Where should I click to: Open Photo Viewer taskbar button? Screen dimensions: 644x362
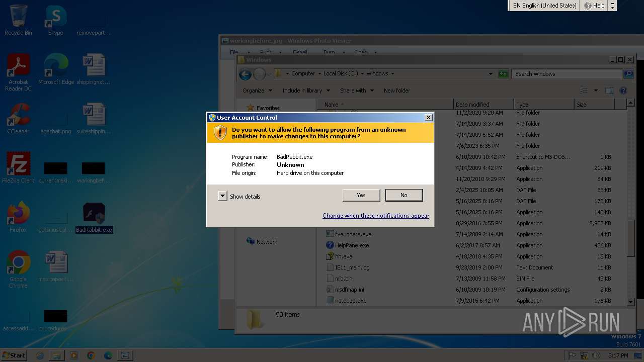coord(124,355)
